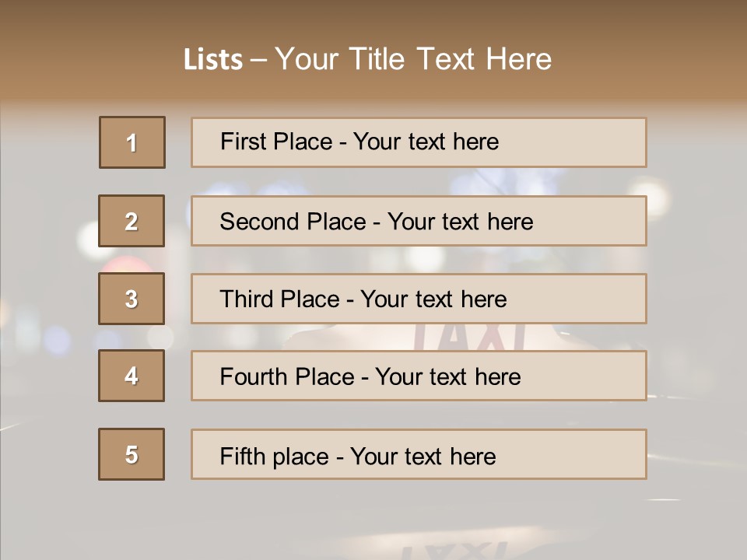This screenshot has height=560, width=747.
Task: Click "Your text here" in the fifth item
Action: pos(423,456)
